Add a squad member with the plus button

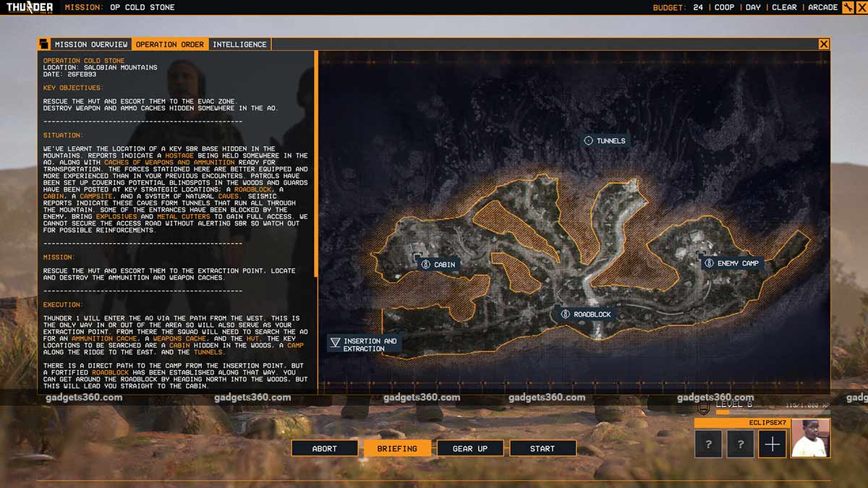(x=772, y=444)
